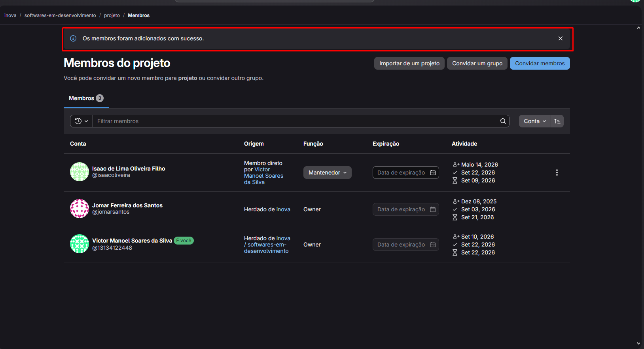Click Importar de um projeto button
Viewport: 644px width, 349px height.
[409, 63]
